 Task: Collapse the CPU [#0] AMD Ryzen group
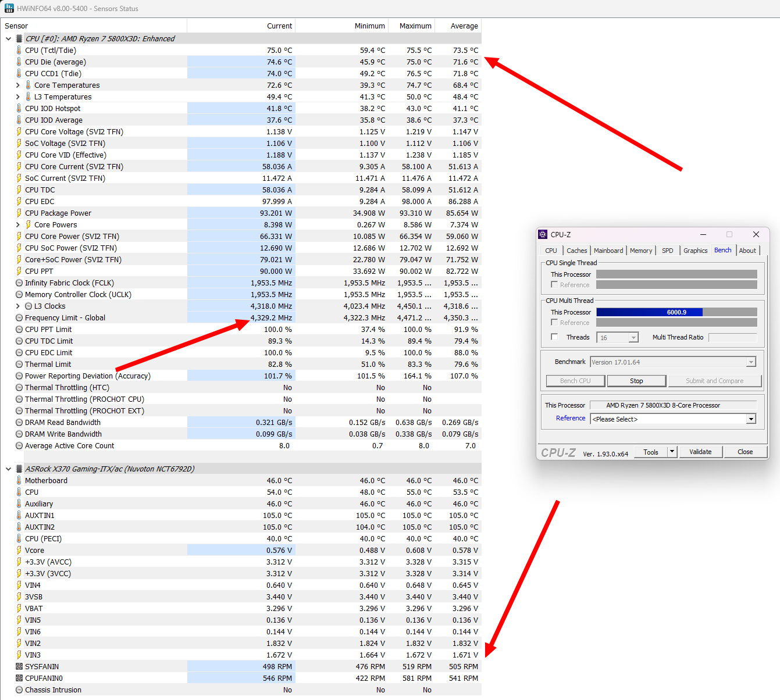tap(8, 38)
